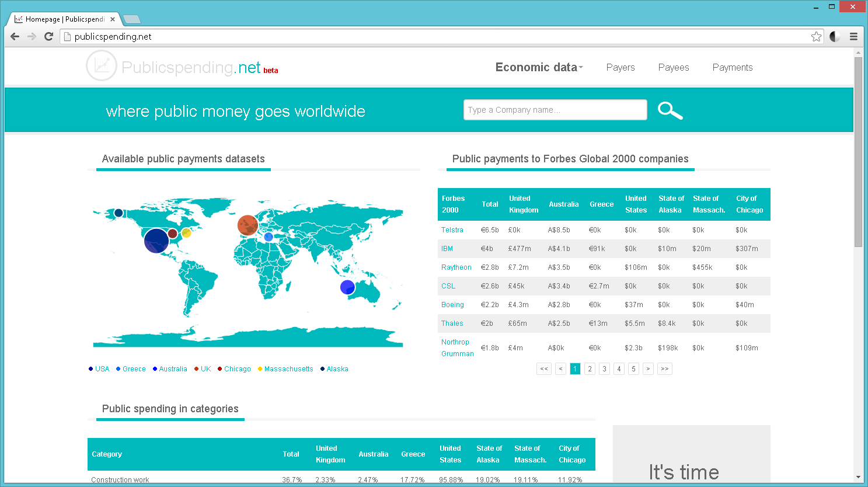Image resolution: width=868 pixels, height=487 pixels.
Task: Click Northrop Grumman's United States $2.3b
Action: click(x=633, y=348)
